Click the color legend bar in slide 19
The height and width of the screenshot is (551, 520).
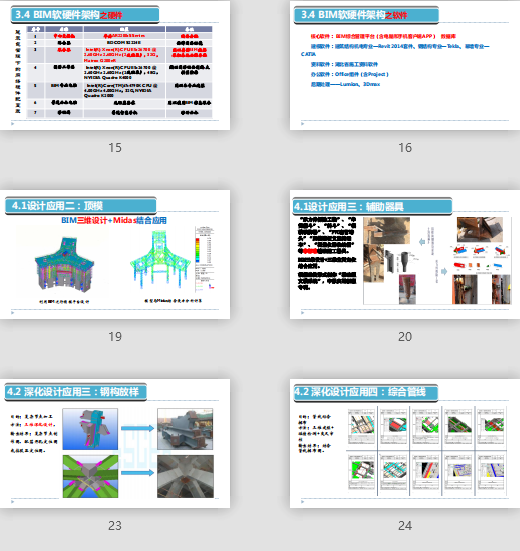pyautogui.click(x=197, y=250)
